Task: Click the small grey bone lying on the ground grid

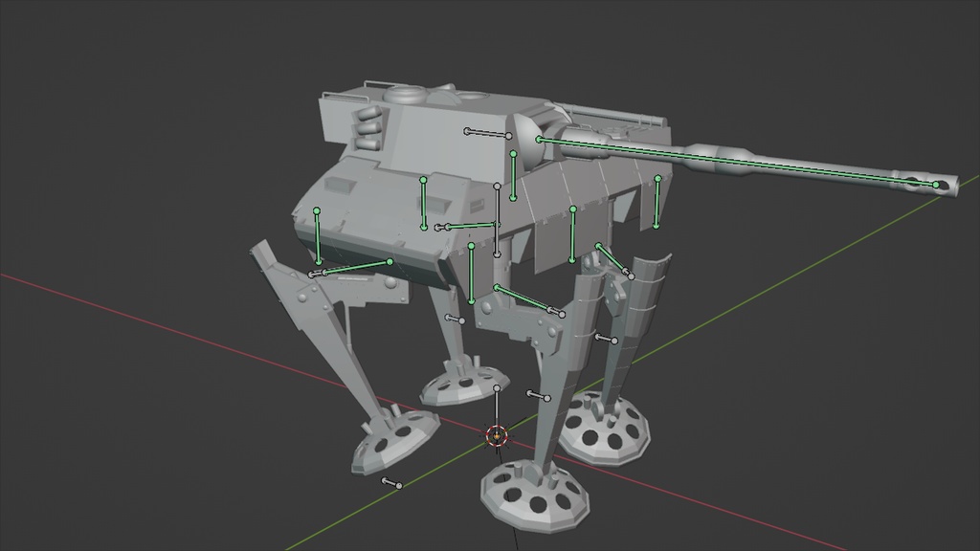Action: point(391,483)
